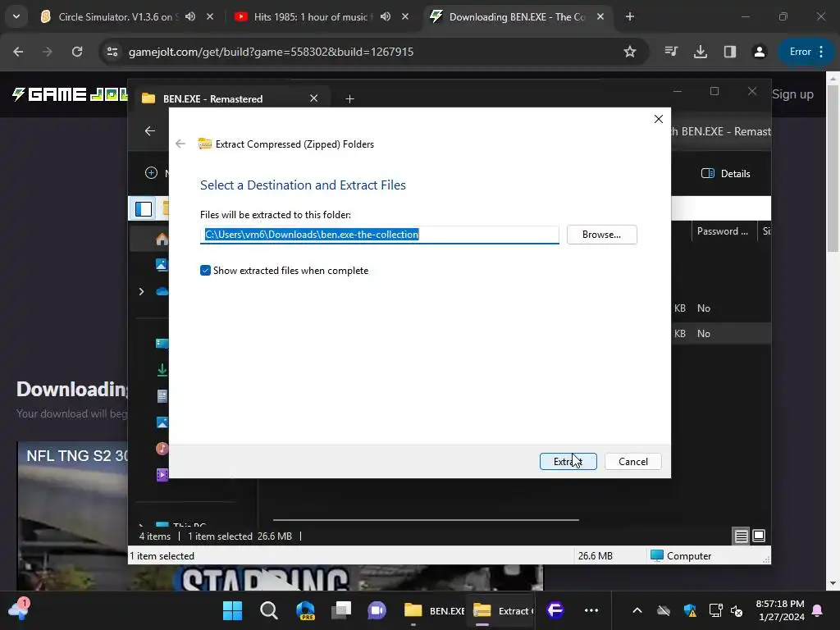
Task: Open the Details pane in Explorer
Action: pyautogui.click(x=726, y=174)
